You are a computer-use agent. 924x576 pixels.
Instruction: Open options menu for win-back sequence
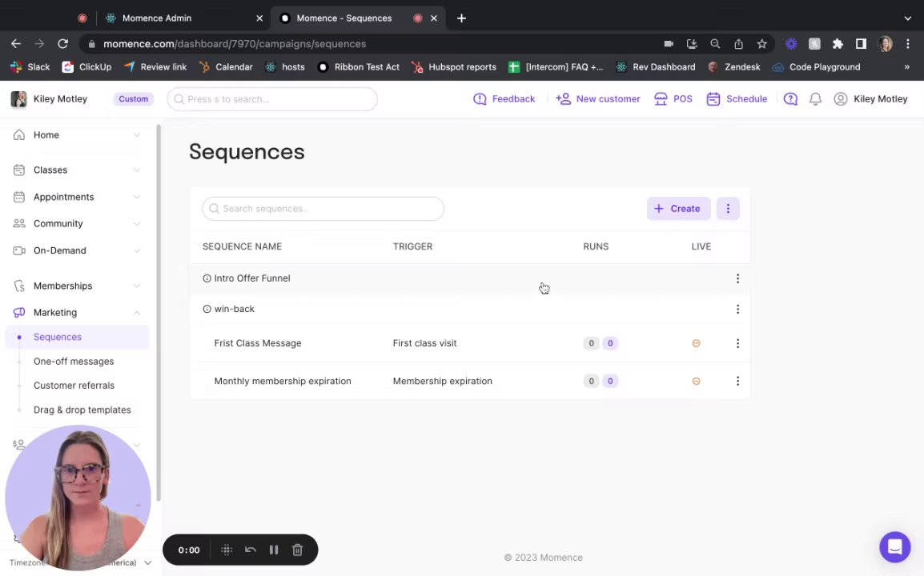[x=737, y=309]
